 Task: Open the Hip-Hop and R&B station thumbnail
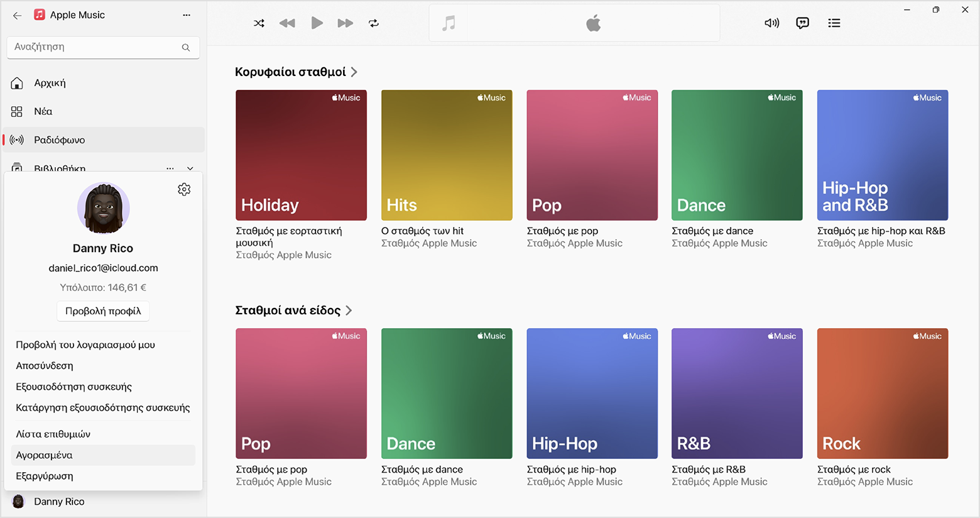pos(882,155)
